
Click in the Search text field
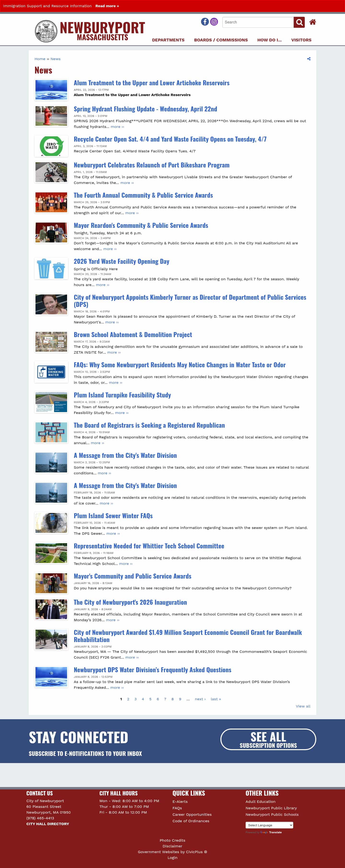258,22
